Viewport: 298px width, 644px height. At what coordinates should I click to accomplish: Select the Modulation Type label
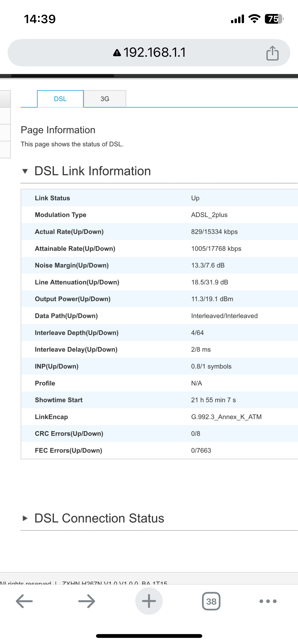[x=61, y=215]
